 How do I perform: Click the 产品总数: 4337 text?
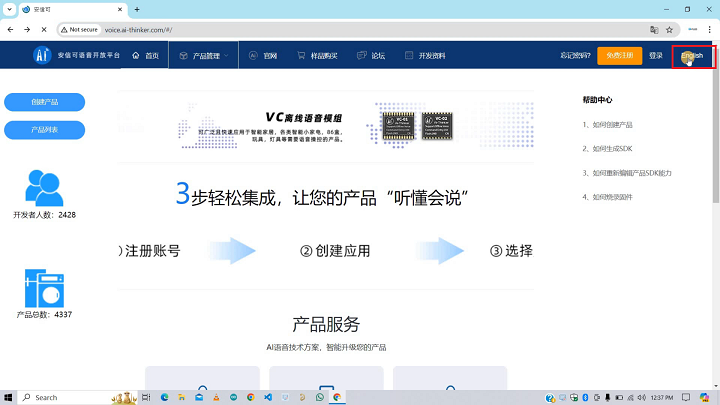(44, 315)
